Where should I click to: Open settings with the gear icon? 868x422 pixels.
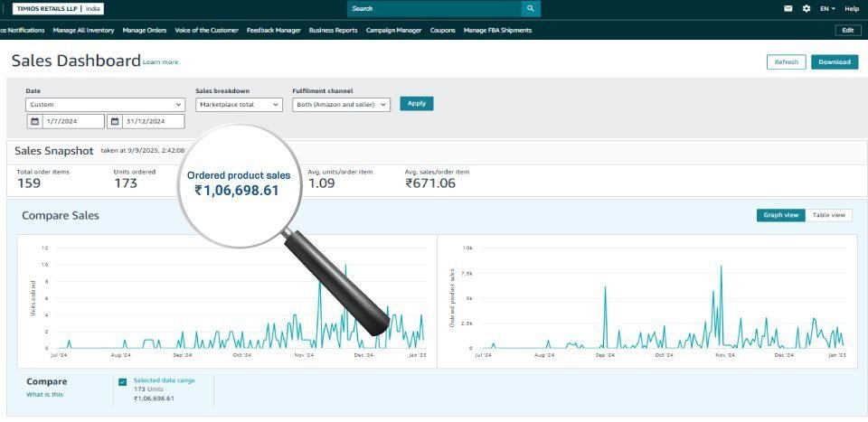807,9
